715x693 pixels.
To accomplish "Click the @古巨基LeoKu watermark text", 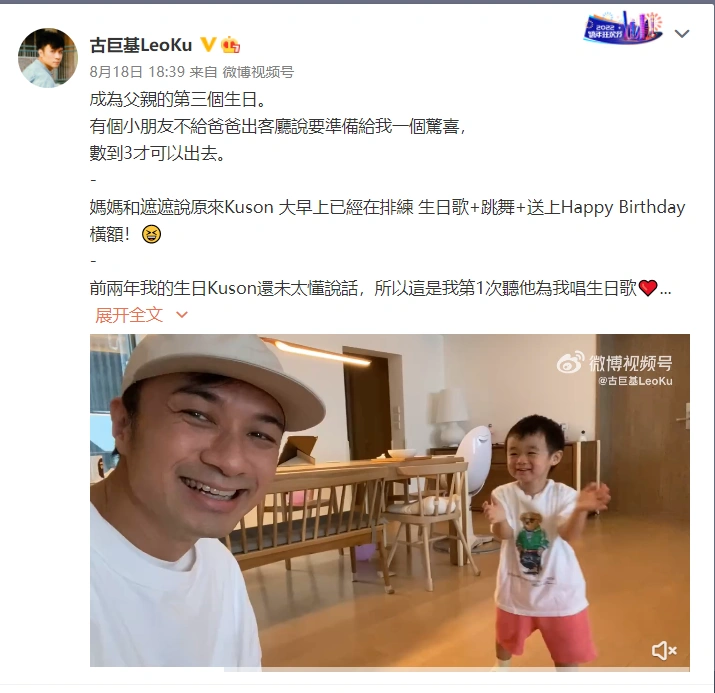I will click(x=635, y=381).
